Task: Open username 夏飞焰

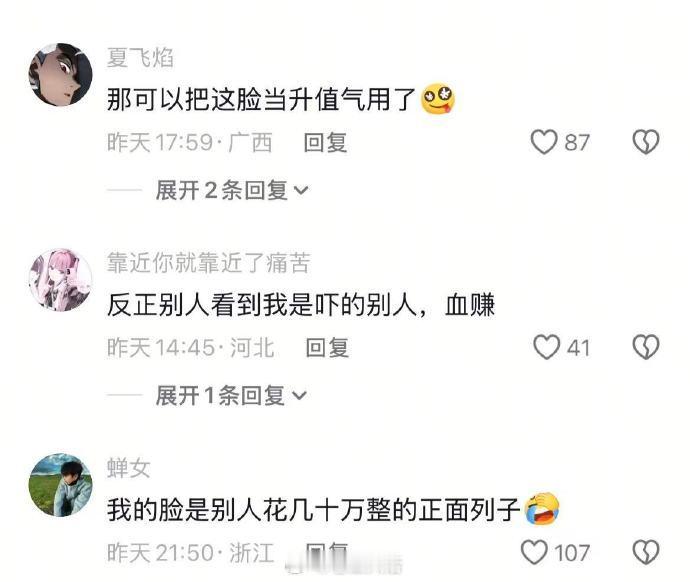Action: [x=140, y=58]
